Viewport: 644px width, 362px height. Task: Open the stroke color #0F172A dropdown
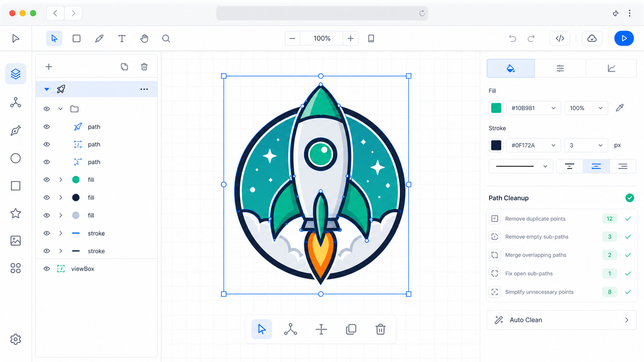(533, 145)
